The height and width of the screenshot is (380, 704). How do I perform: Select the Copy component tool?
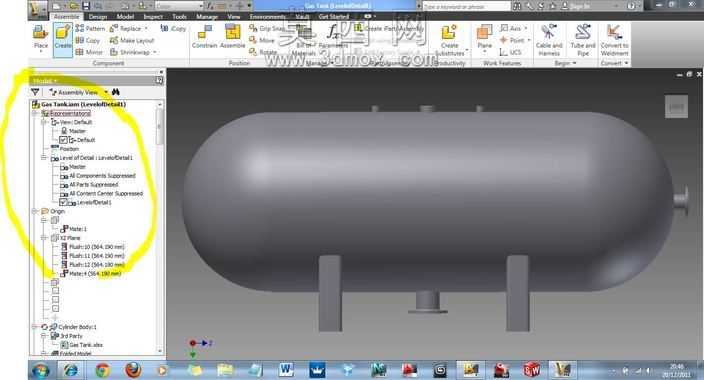[x=88, y=40]
